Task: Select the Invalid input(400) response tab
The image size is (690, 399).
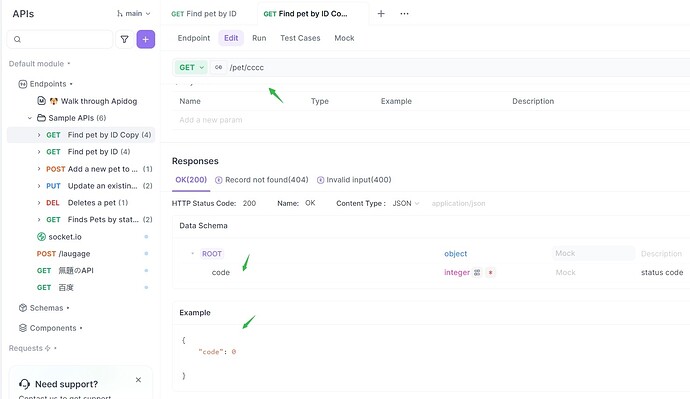Action: (x=354, y=180)
